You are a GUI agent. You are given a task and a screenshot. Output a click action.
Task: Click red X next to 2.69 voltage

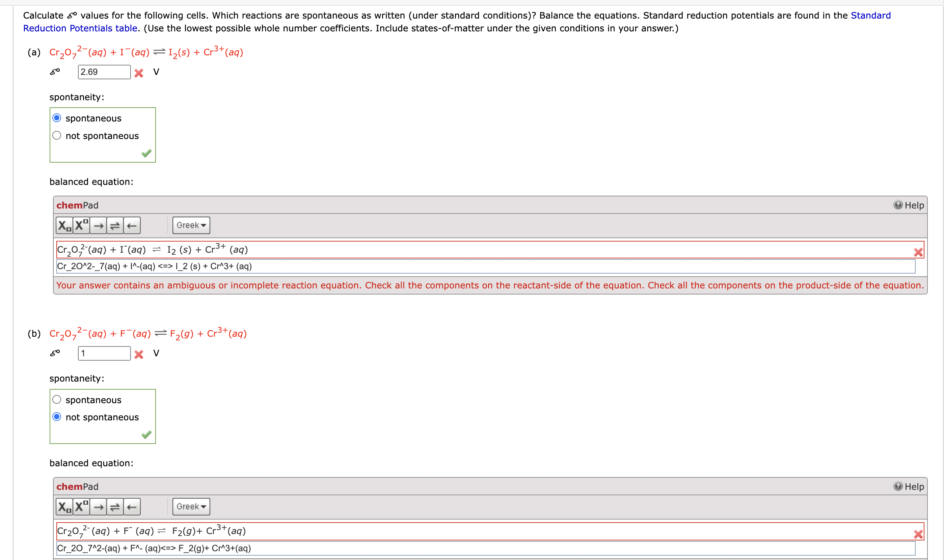click(139, 73)
